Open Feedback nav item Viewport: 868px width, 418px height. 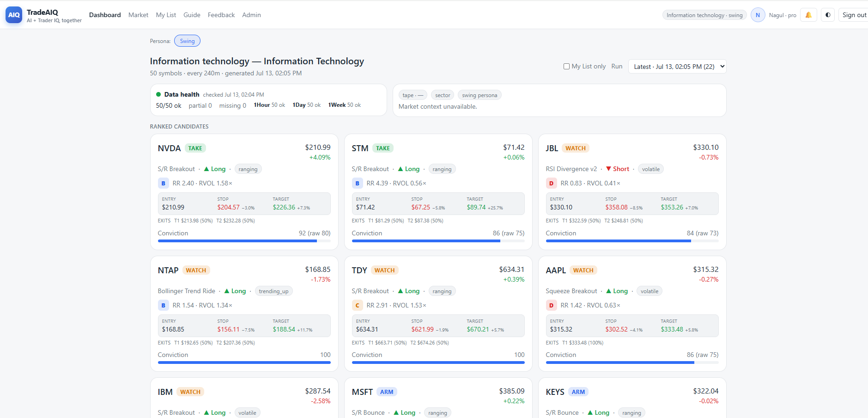[x=221, y=15]
